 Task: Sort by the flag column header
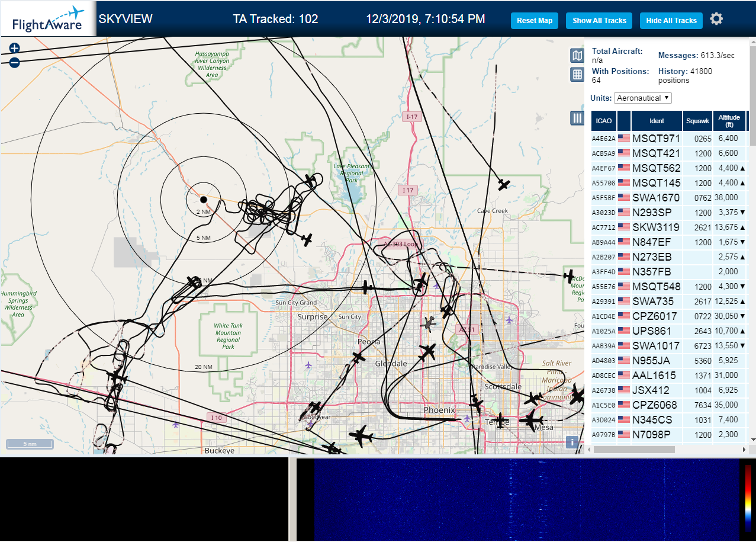(x=624, y=121)
